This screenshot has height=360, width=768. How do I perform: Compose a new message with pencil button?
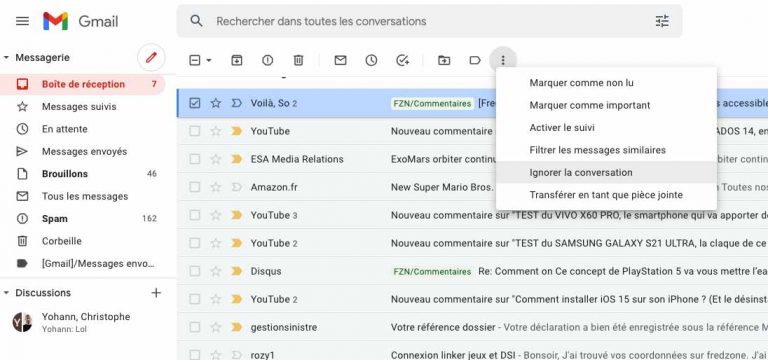[151, 58]
